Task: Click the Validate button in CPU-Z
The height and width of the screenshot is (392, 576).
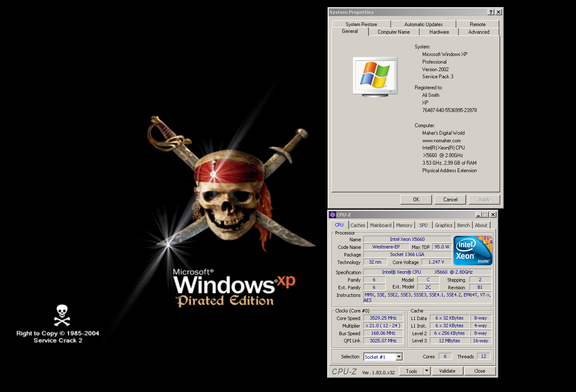Action: [447, 371]
